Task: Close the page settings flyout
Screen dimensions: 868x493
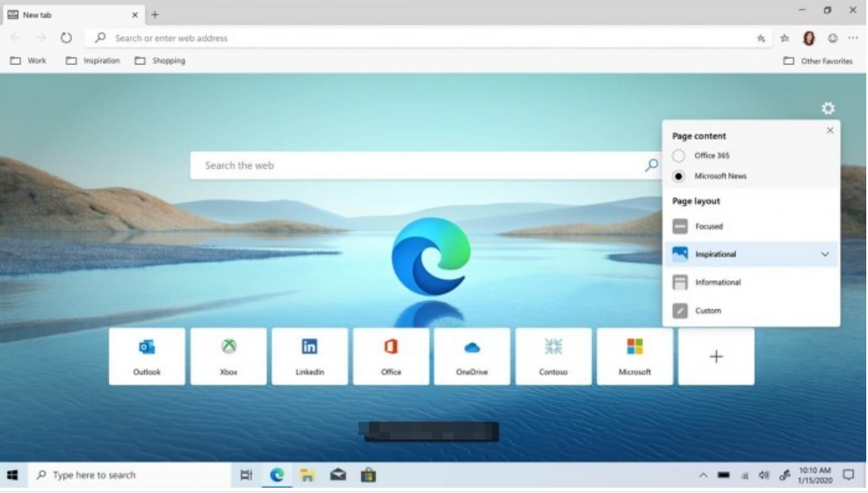Action: tap(830, 130)
